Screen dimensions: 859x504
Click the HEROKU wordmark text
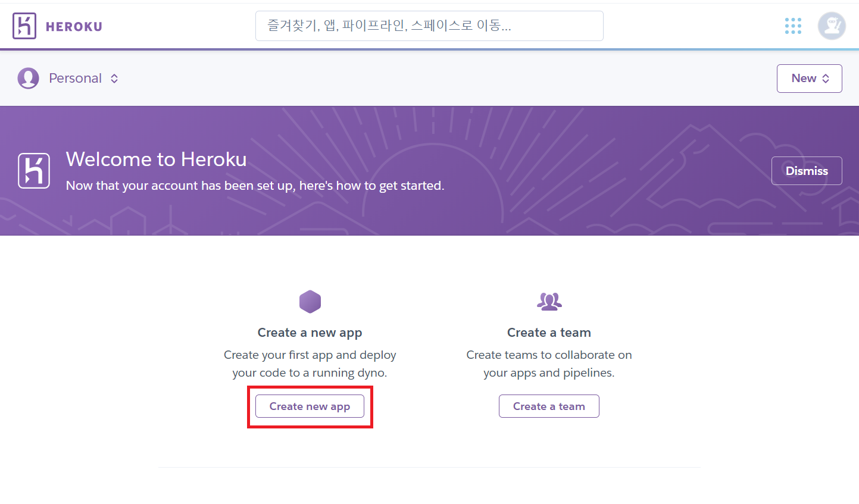[x=74, y=27]
